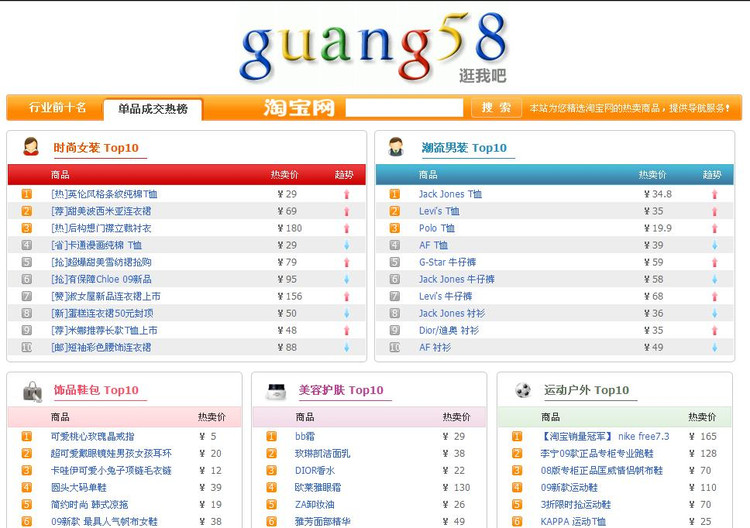
Task: Click the 搜索 search button
Action: pos(496,108)
